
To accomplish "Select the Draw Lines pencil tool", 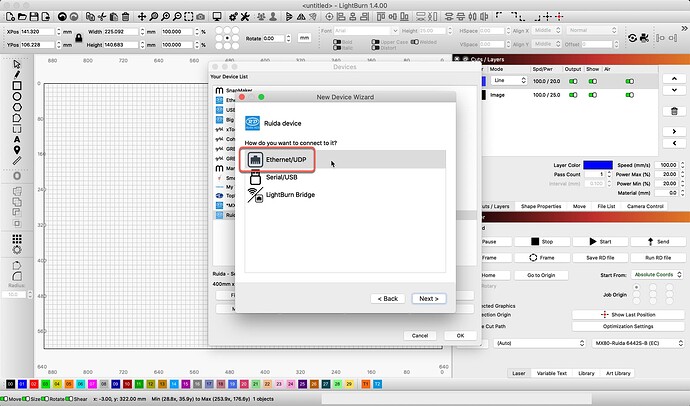I will point(17,75).
